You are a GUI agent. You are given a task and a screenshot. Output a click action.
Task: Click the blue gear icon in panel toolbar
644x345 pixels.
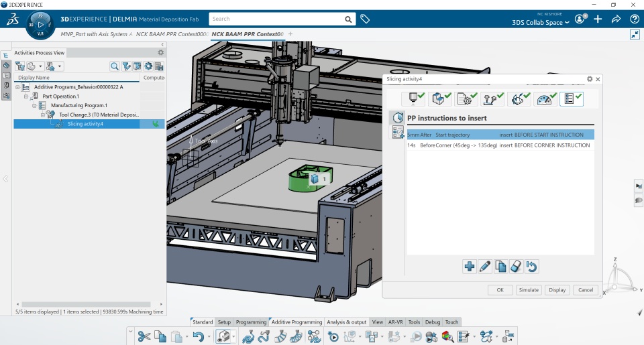click(x=148, y=66)
